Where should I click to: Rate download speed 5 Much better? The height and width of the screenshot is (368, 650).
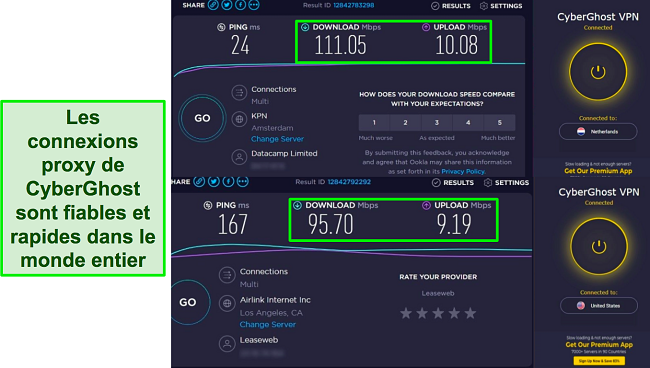[x=500, y=123]
